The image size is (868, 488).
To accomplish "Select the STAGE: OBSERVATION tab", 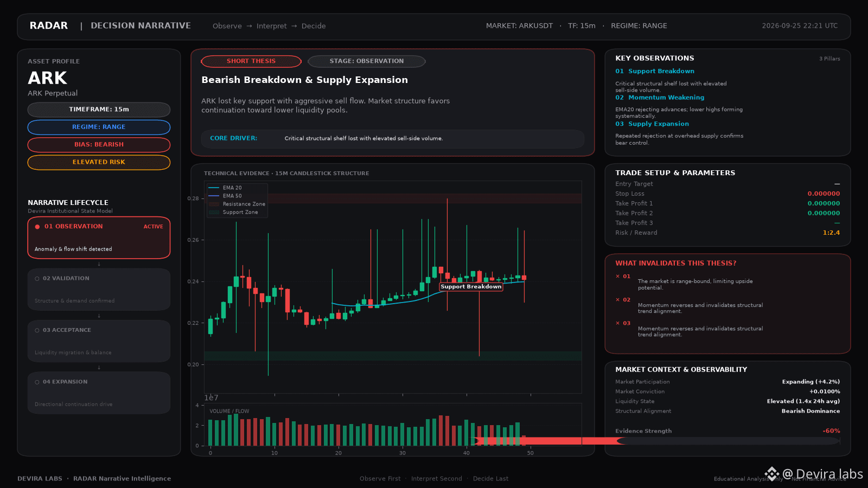I will click(367, 61).
